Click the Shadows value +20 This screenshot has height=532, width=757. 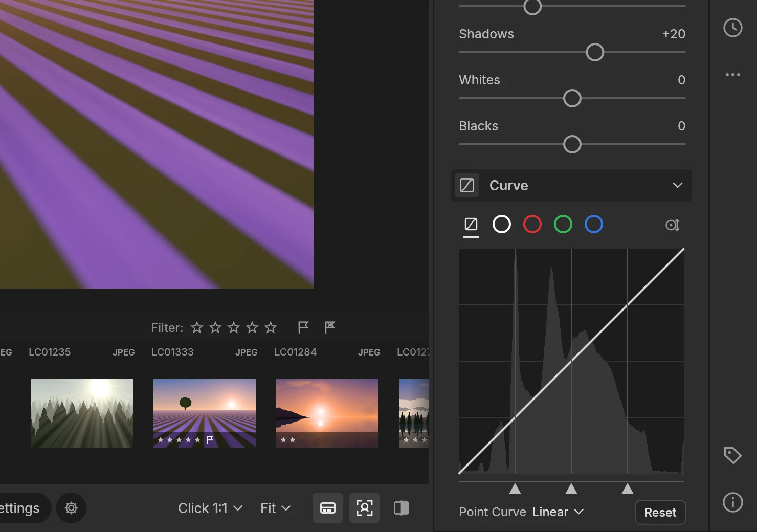[x=674, y=34]
